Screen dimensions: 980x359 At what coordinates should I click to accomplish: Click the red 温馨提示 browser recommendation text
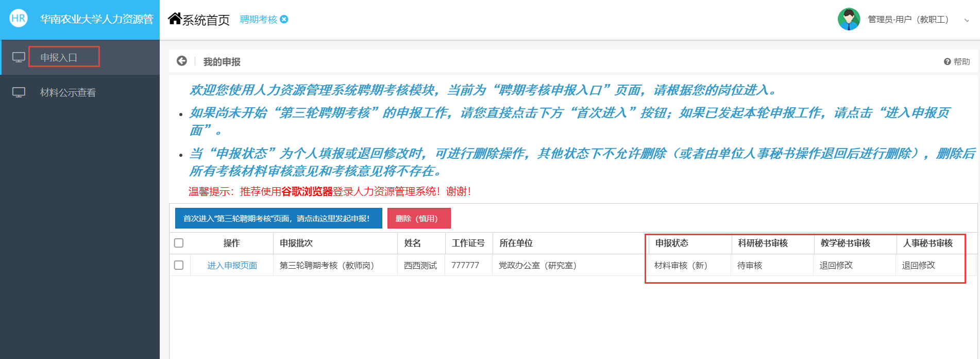pyautogui.click(x=330, y=191)
